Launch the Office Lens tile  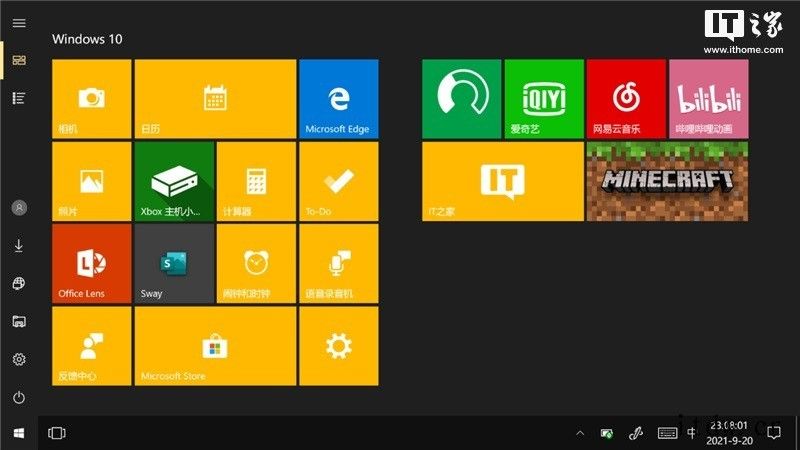(92, 264)
